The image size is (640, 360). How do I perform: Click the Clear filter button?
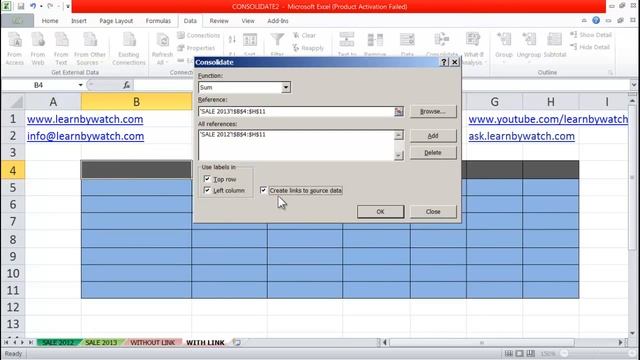coord(304,36)
